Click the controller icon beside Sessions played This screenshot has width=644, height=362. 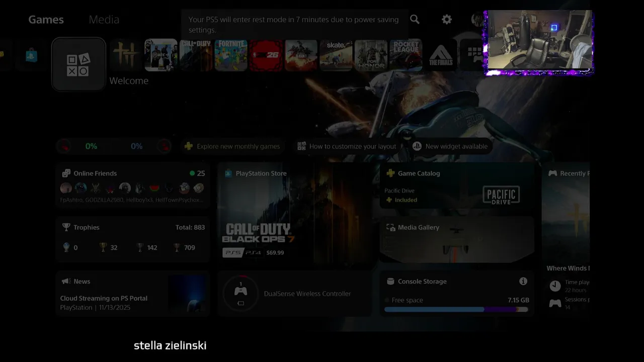point(555,303)
